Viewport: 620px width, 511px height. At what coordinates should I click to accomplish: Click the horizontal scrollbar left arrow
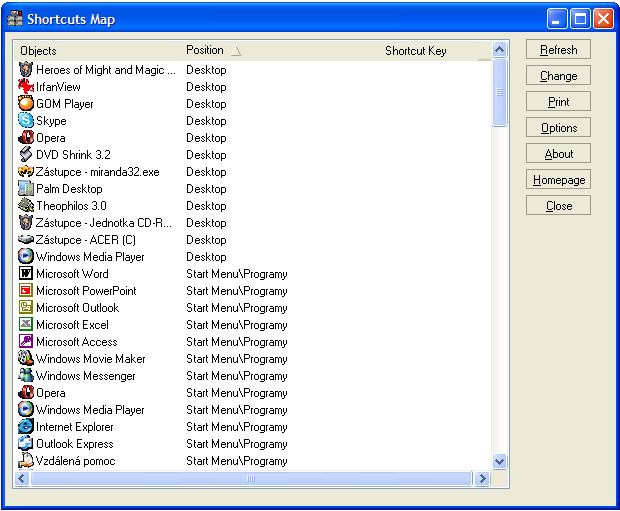[22, 479]
